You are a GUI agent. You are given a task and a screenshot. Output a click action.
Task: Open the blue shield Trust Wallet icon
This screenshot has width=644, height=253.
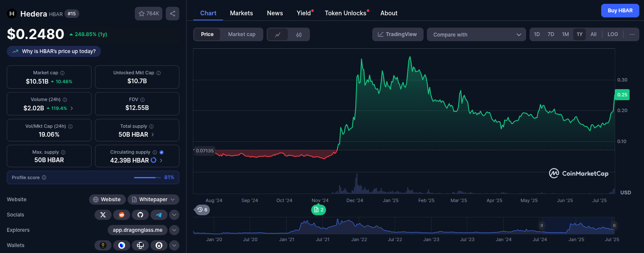click(121, 245)
